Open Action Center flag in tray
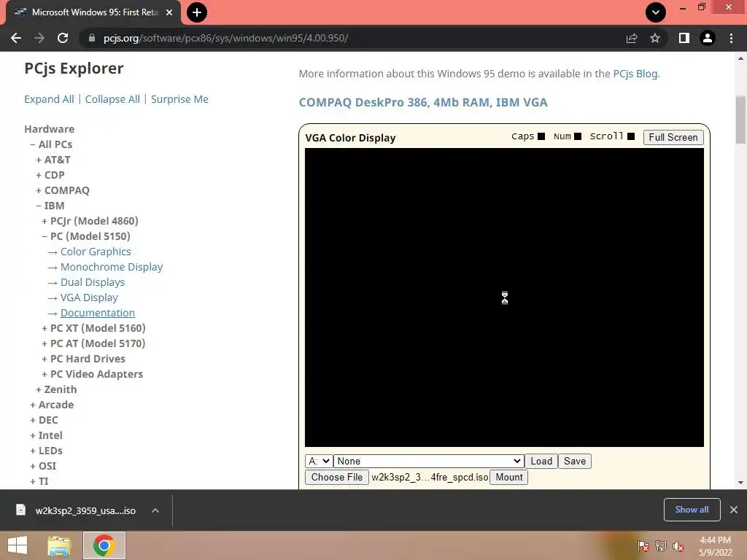 643,546
